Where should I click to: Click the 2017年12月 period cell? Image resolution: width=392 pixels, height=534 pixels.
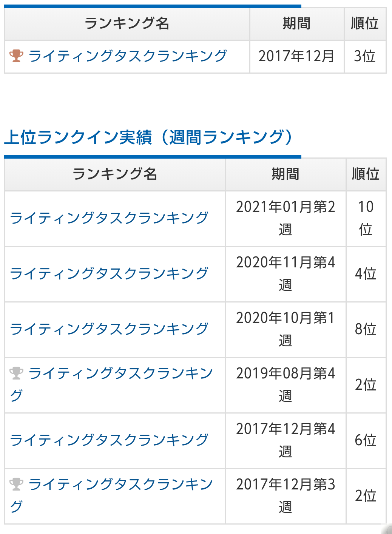296,56
